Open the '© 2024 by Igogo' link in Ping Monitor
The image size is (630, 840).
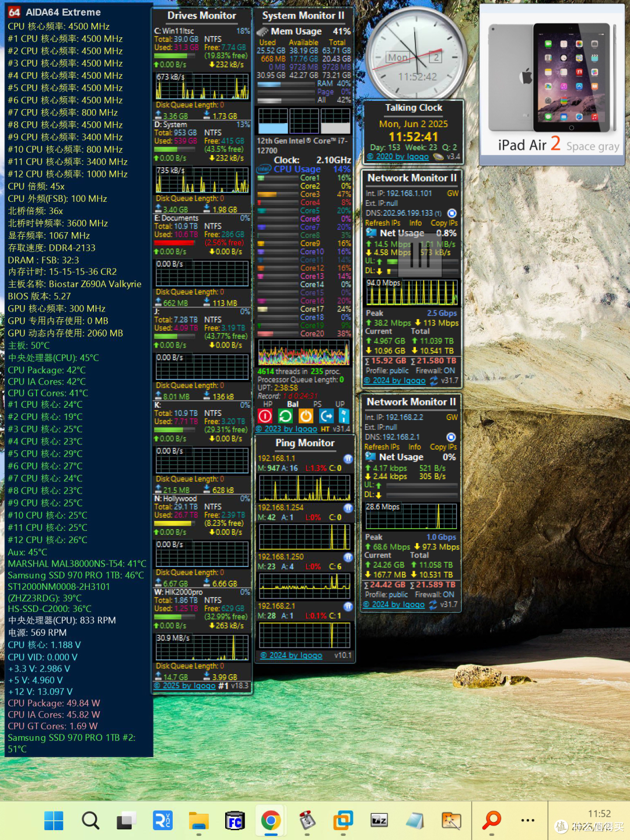point(291,655)
